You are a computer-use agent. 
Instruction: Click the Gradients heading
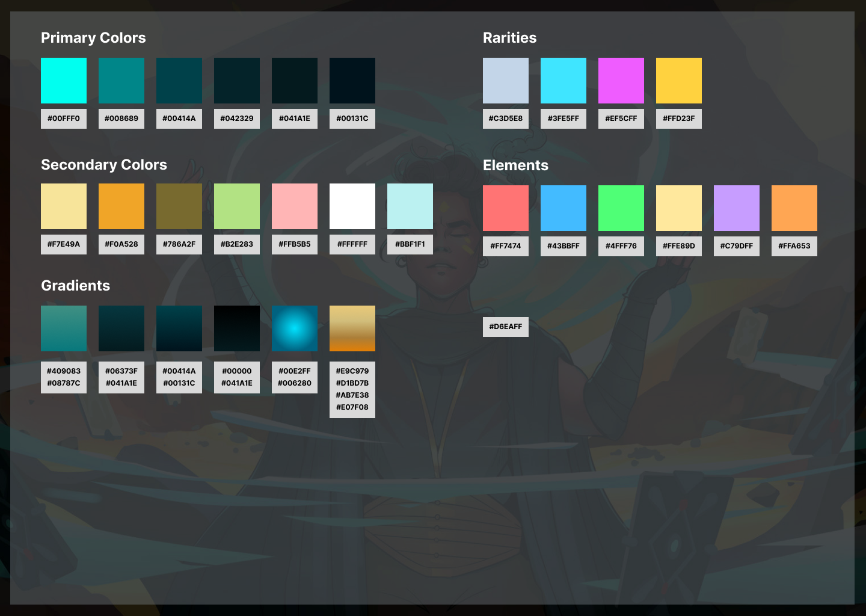pyautogui.click(x=76, y=286)
